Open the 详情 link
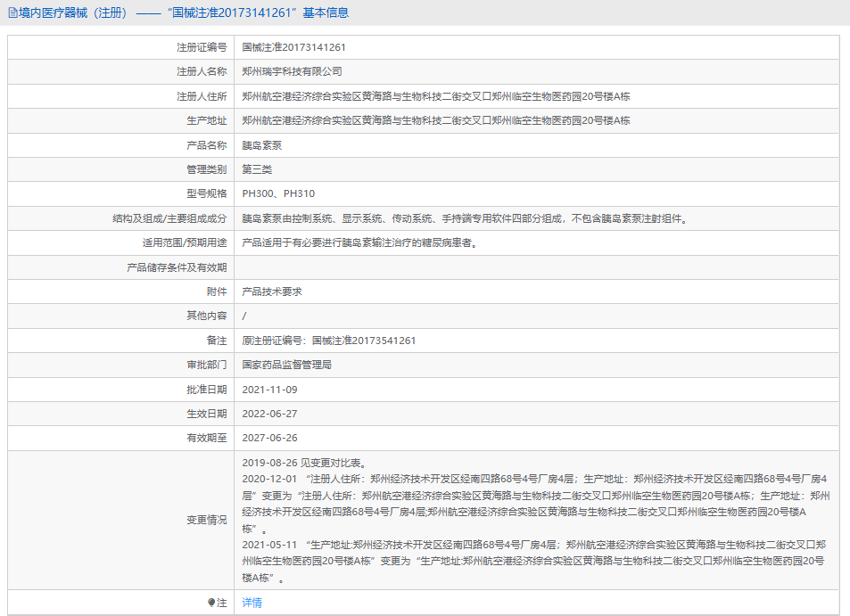 point(252,603)
